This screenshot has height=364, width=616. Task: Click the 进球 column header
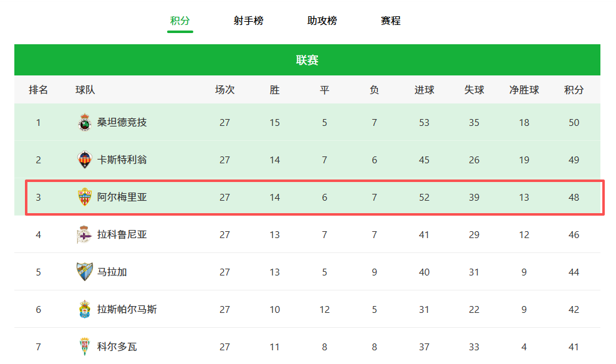pyautogui.click(x=424, y=90)
